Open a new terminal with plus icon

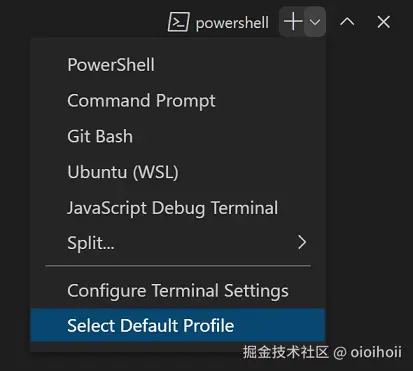pos(293,22)
